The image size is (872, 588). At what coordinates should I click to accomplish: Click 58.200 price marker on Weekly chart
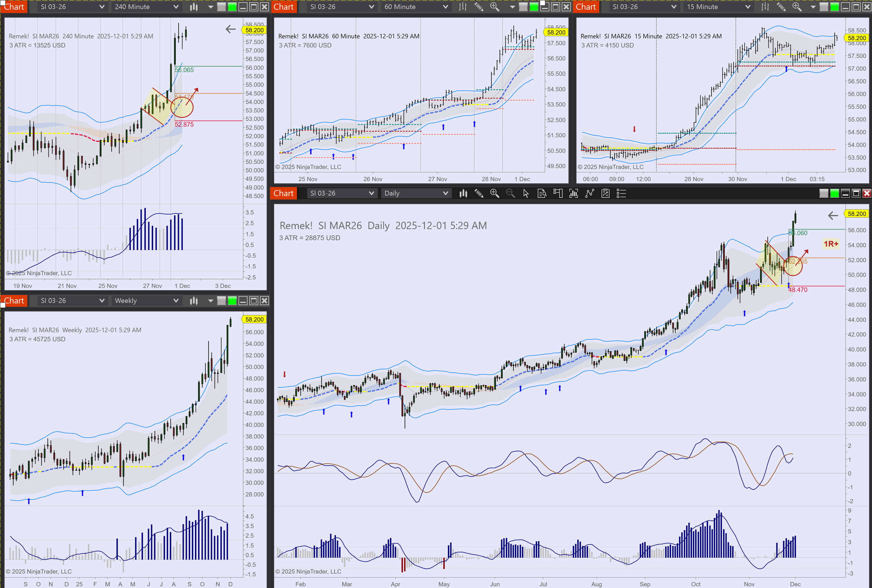click(254, 319)
